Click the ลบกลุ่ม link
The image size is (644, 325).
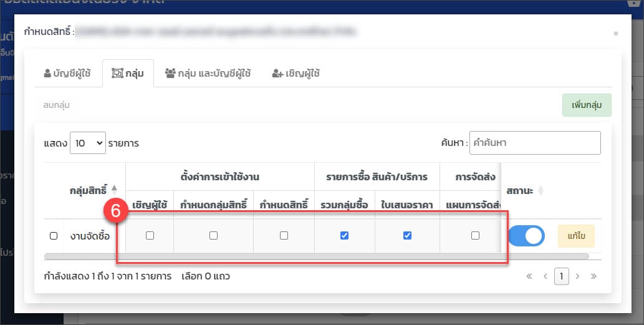57,105
